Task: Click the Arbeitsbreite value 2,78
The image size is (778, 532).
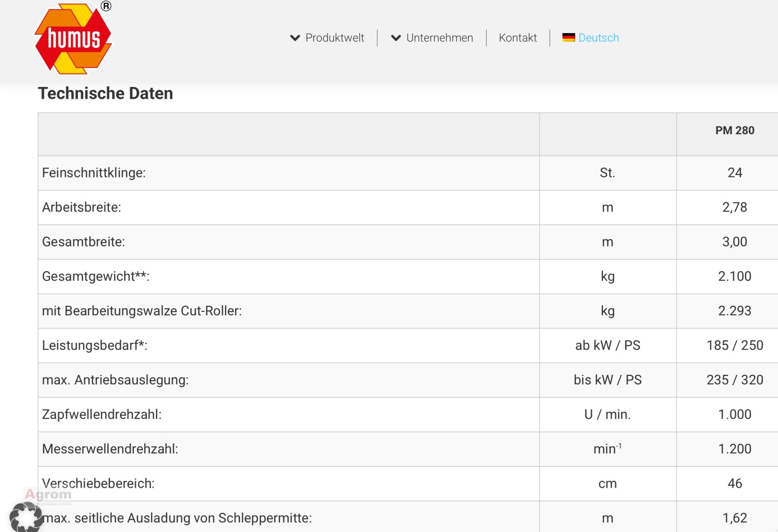Action: pyautogui.click(x=734, y=207)
